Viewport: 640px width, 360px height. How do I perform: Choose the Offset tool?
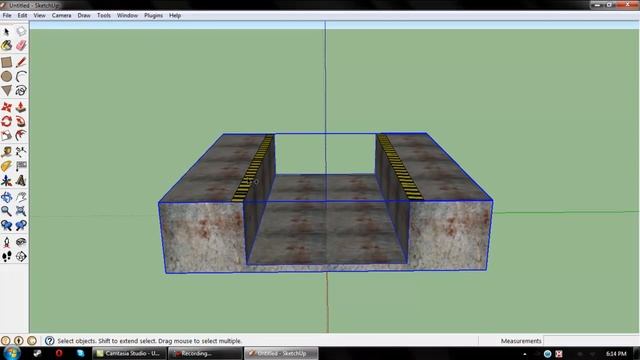21,135
